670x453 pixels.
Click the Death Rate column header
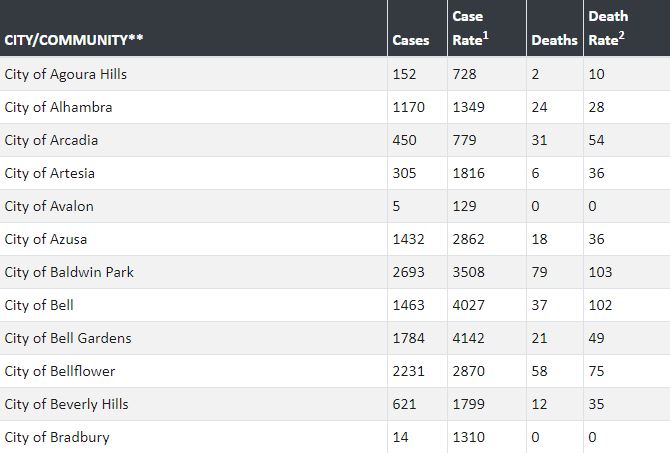pos(608,28)
